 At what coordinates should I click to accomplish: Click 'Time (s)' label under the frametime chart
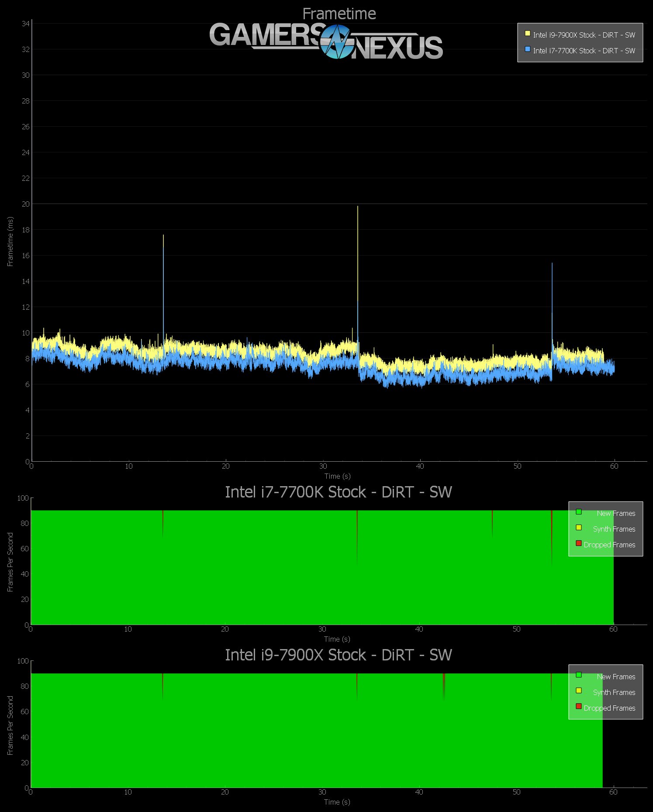click(x=337, y=476)
